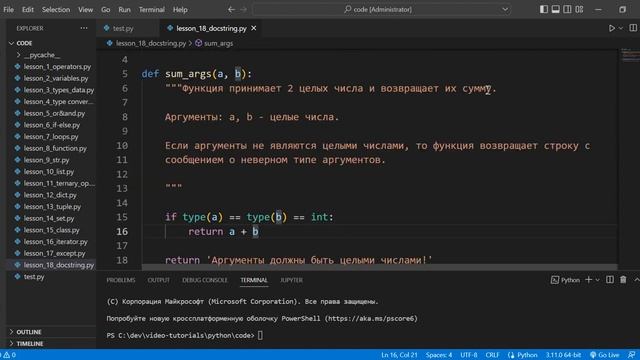Create new terminal with plus icon
The width and height of the screenshot is (640, 360).
pyautogui.click(x=589, y=280)
